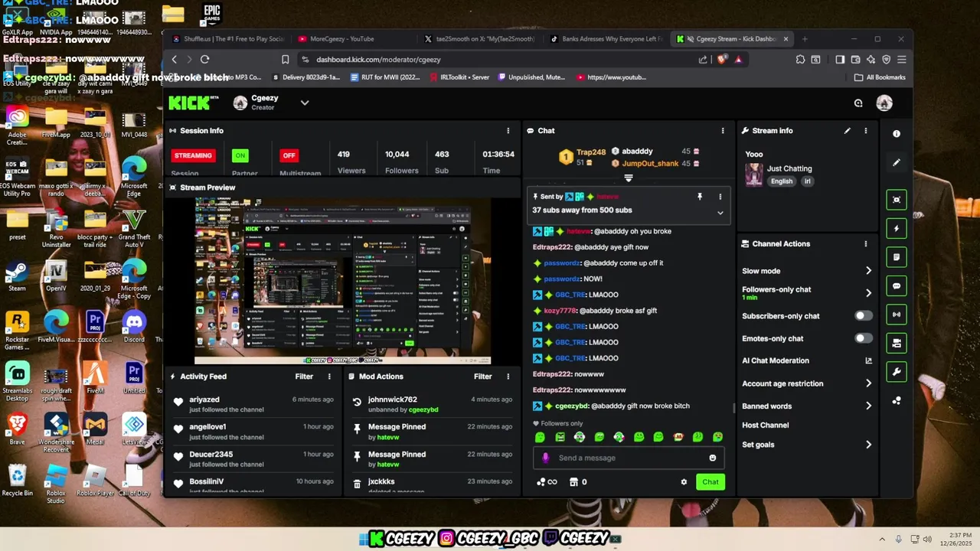Click Host Channel action
This screenshot has width=980, height=551.
pos(765,425)
